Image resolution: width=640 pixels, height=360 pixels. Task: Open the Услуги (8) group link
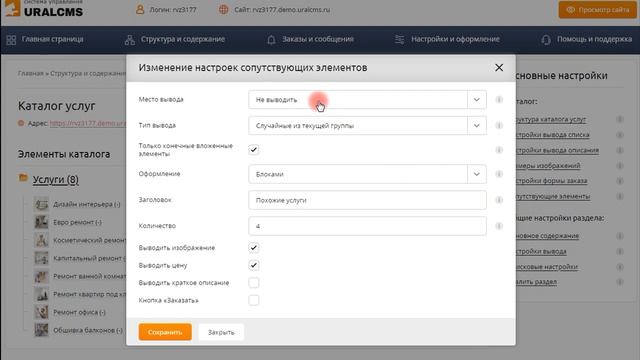[56, 180]
